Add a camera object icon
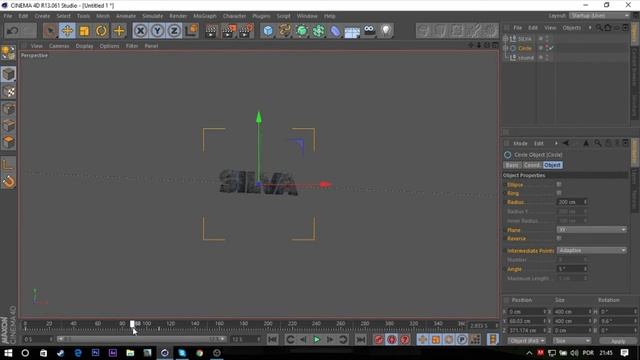The image size is (640, 360). [369, 31]
